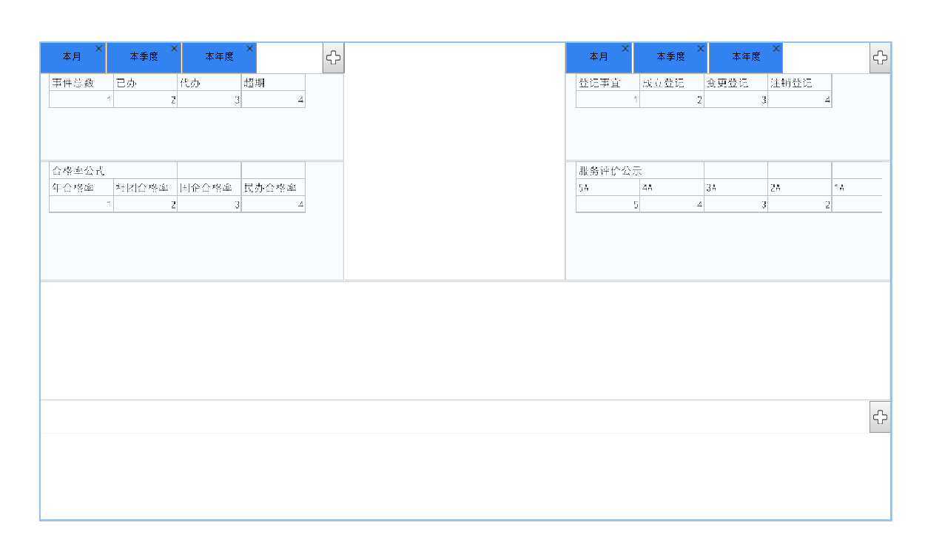Click value 1 under 年合格率

click(81, 205)
